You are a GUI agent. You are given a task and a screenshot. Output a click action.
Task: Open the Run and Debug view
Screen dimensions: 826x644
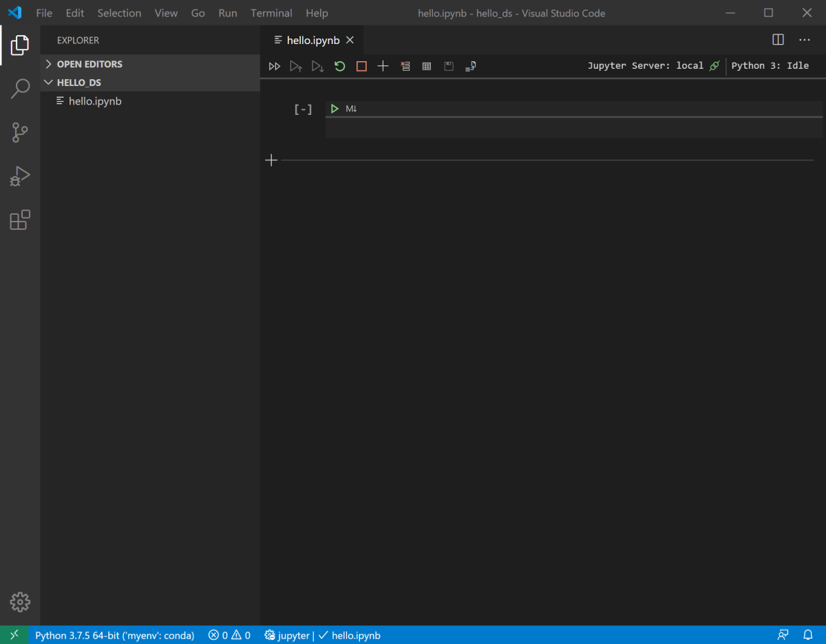click(20, 176)
